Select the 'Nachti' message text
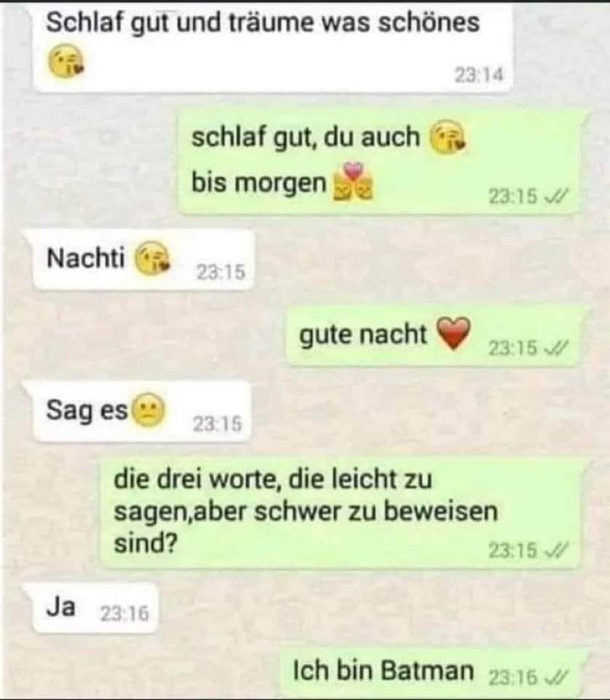This screenshot has height=700, width=610. [85, 258]
